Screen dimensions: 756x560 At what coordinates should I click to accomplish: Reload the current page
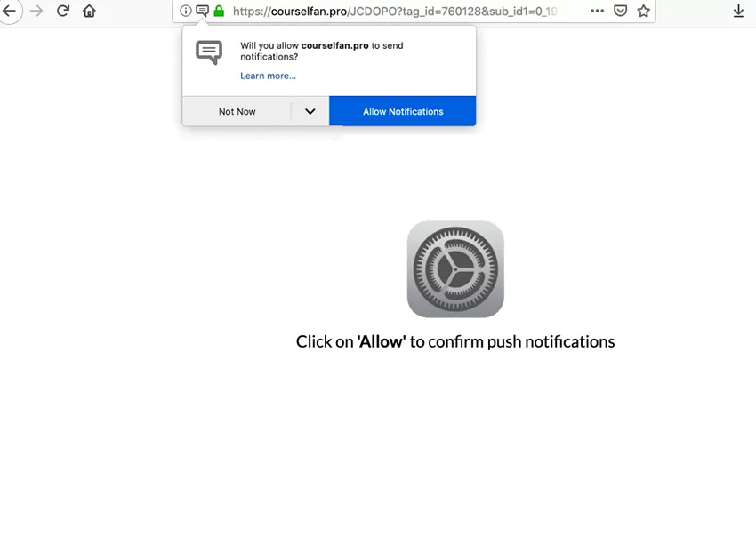(x=62, y=11)
